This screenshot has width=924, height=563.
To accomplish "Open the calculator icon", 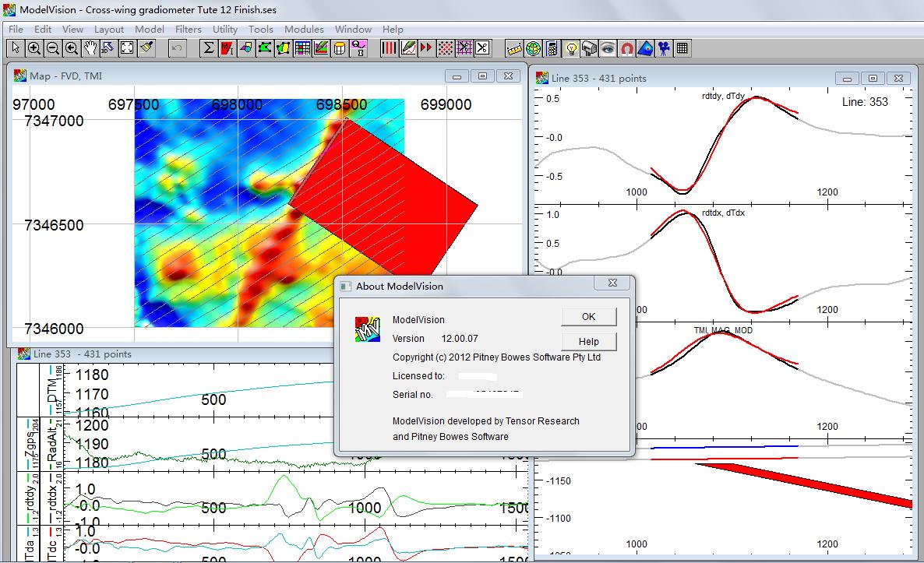I will click(552, 48).
